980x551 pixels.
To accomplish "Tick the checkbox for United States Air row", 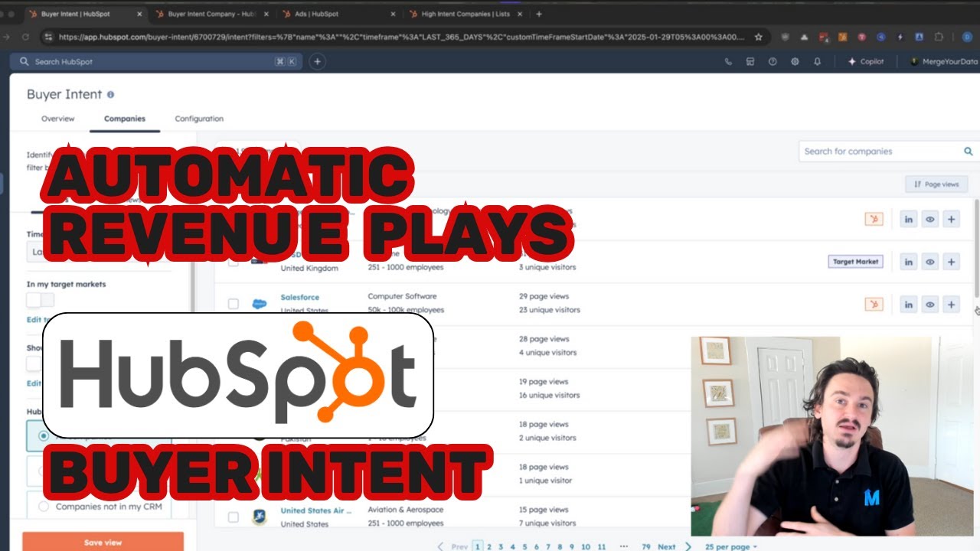I will 234,517.
